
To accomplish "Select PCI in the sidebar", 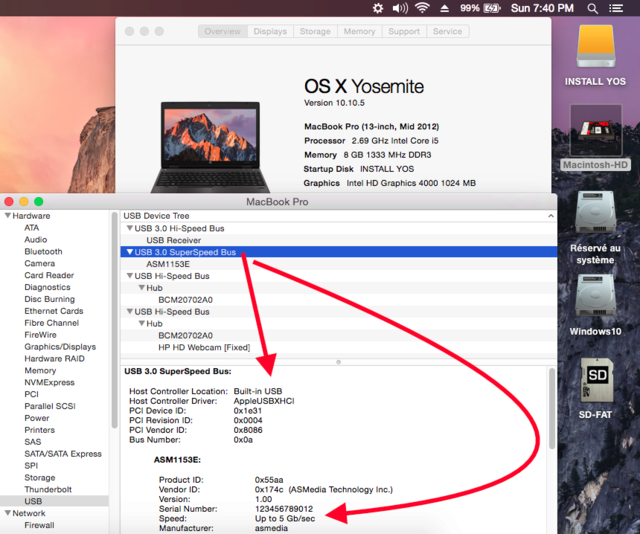I will pyautogui.click(x=31, y=394).
